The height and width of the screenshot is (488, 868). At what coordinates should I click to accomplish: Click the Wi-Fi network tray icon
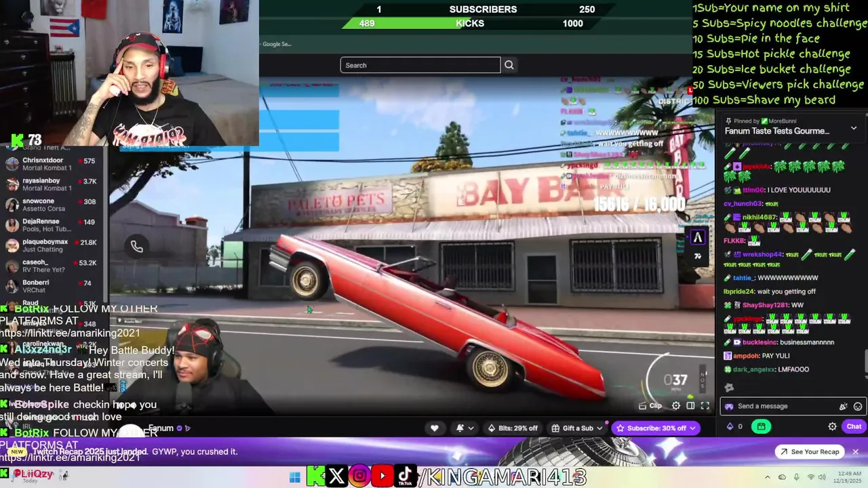[810, 477]
